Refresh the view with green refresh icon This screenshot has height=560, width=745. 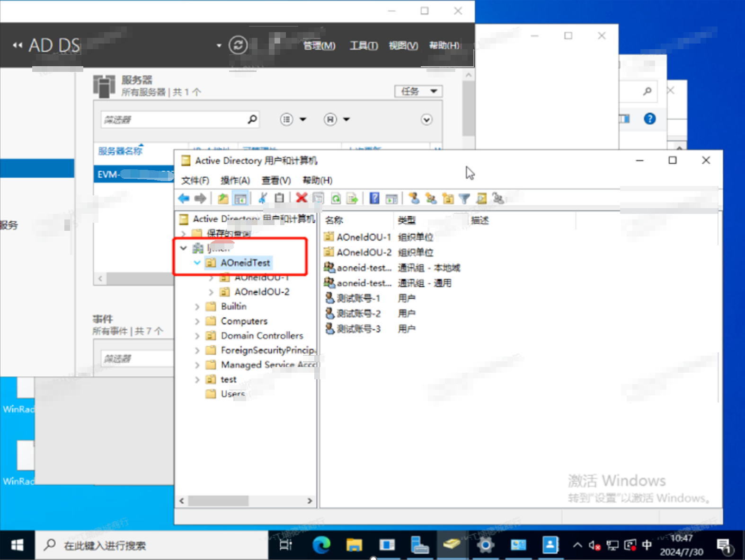336,199
